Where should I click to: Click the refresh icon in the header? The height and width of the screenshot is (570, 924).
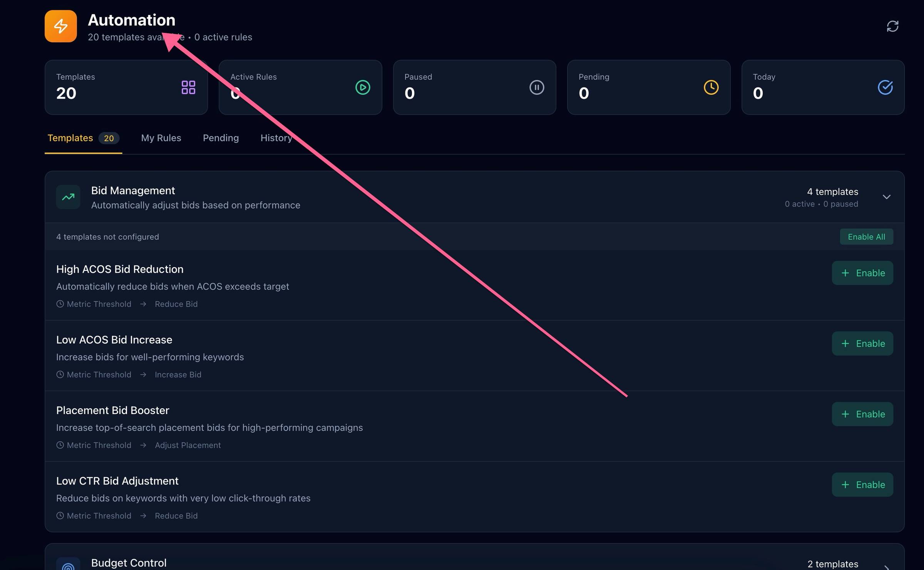coord(892,26)
